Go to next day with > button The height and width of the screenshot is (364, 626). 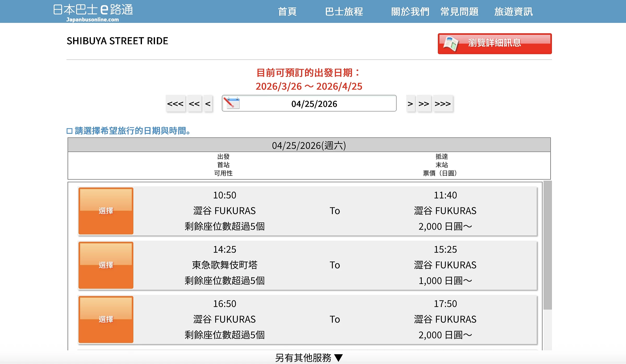(x=410, y=104)
